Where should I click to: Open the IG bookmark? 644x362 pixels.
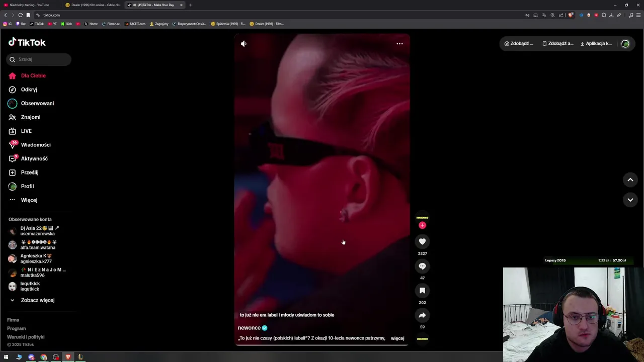pyautogui.click(x=7, y=24)
